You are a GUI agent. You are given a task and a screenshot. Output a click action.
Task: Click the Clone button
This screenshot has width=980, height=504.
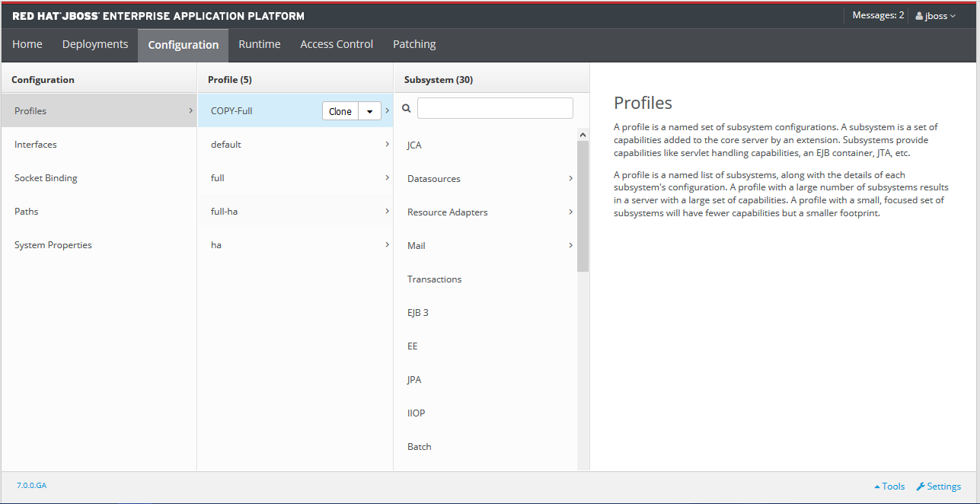point(340,111)
